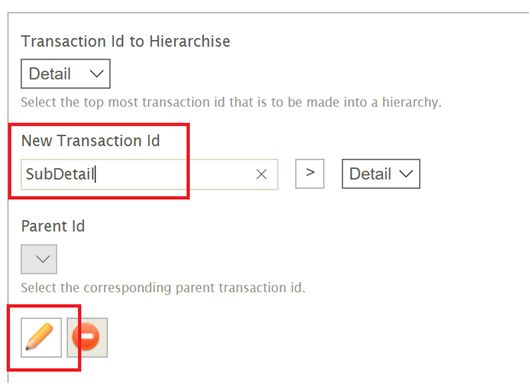Click the chevron in the Parent Id box
Screen dimensions: 529x383
43,259
